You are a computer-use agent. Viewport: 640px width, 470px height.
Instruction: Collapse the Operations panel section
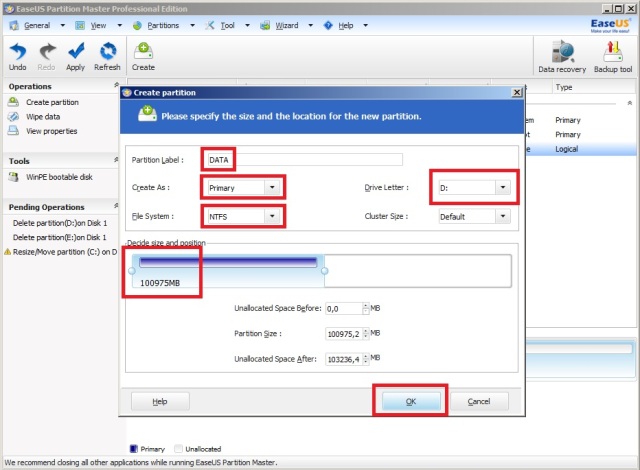(116, 85)
